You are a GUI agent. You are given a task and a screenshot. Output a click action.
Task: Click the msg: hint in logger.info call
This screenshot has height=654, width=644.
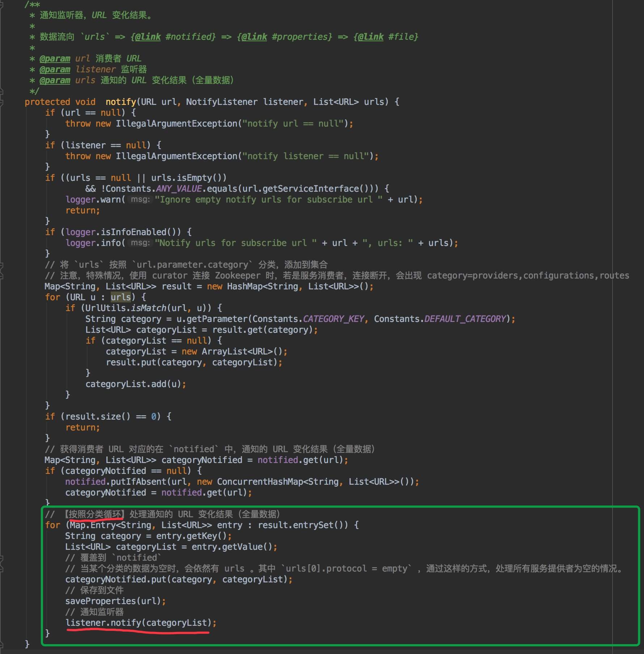tap(140, 243)
